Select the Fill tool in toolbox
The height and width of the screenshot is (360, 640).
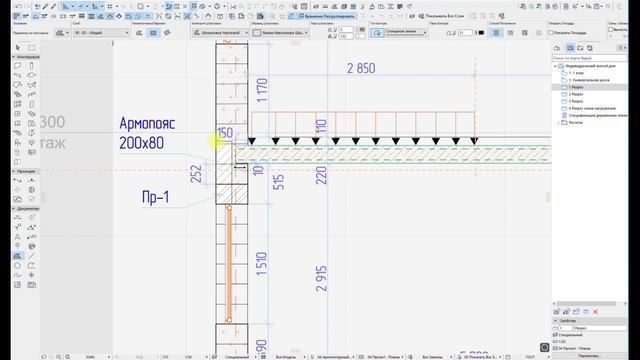(18, 256)
